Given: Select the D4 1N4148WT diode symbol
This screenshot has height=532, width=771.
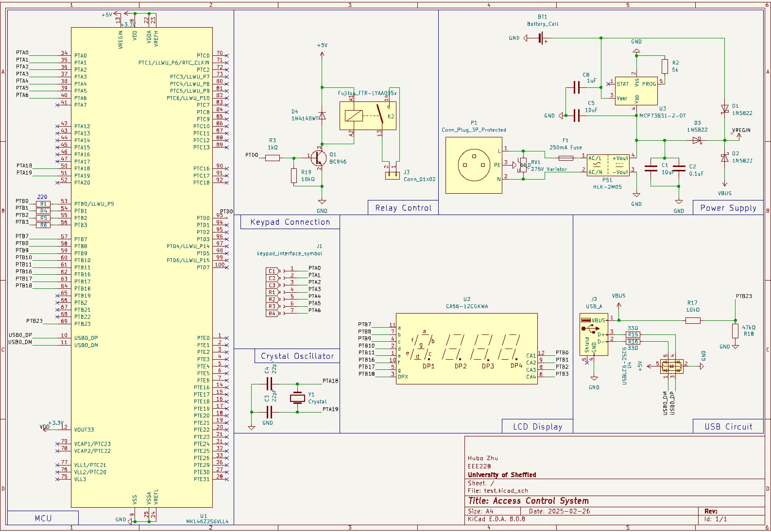Looking at the screenshot, I should (322, 116).
